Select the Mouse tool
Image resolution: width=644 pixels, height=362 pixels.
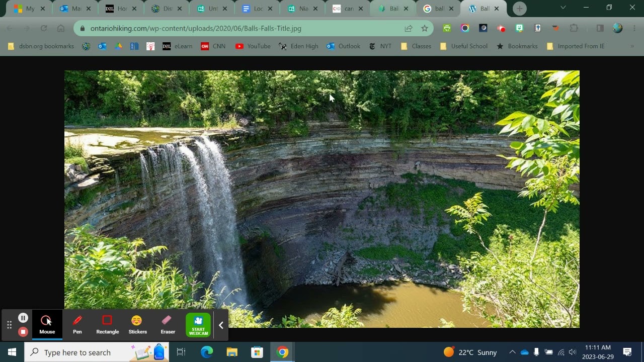tap(47, 324)
